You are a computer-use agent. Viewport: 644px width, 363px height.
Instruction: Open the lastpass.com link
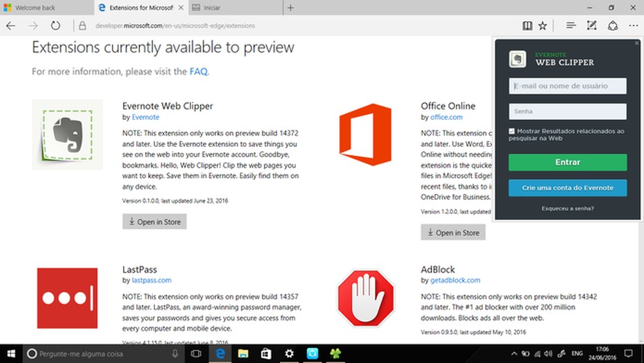point(152,280)
